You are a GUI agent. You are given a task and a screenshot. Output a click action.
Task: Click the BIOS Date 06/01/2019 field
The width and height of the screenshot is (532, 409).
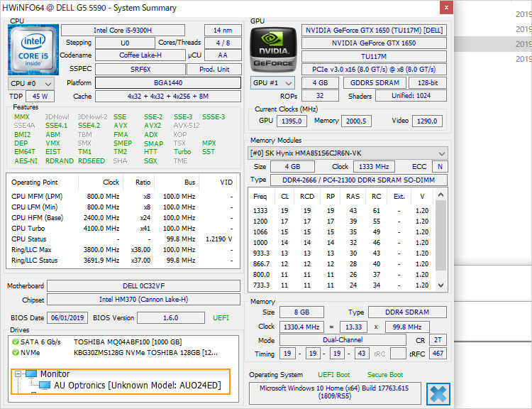[x=67, y=317]
